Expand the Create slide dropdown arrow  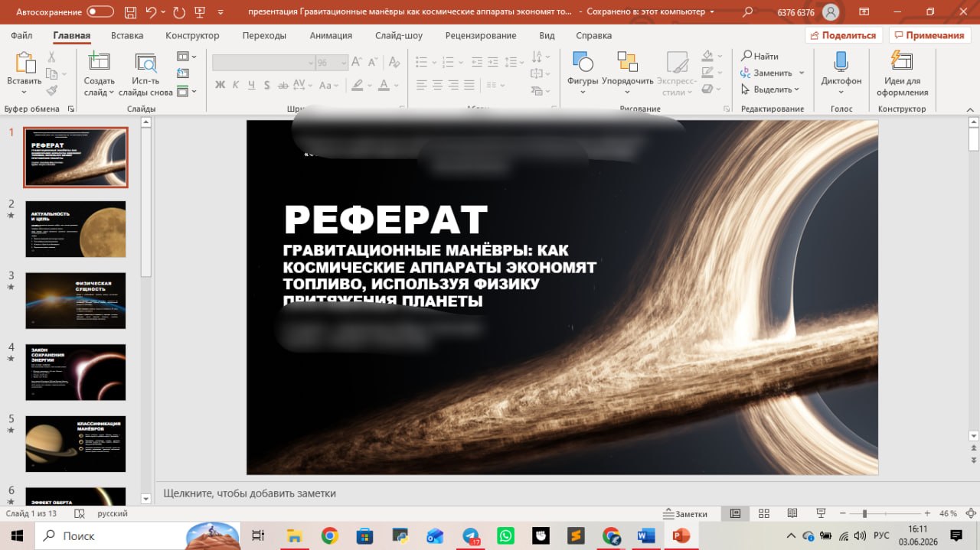pyautogui.click(x=111, y=93)
